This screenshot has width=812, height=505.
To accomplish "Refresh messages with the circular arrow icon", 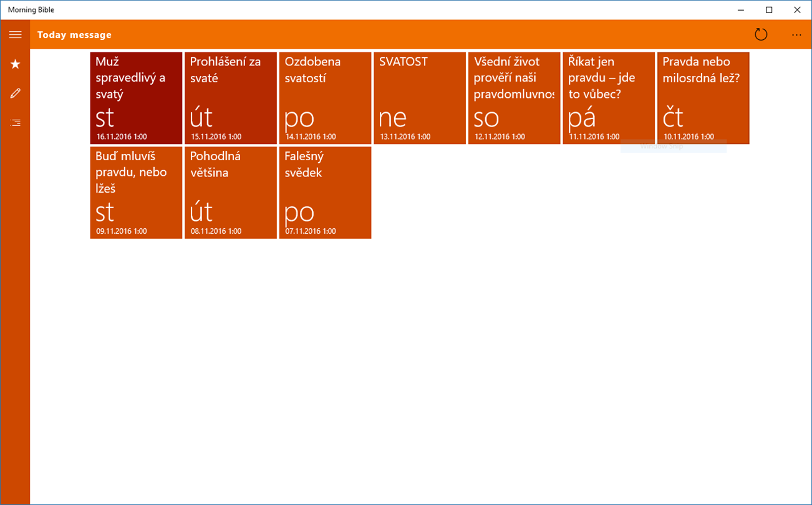I will tap(760, 35).
